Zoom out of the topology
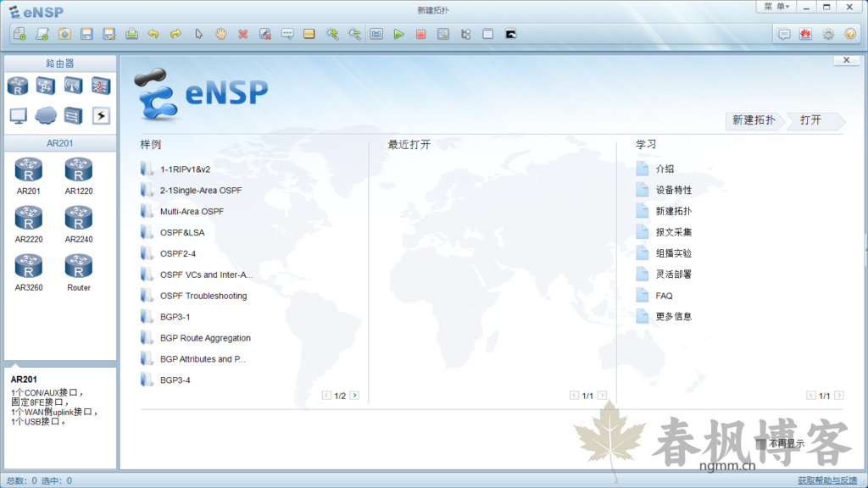868x488 pixels. [x=354, y=34]
